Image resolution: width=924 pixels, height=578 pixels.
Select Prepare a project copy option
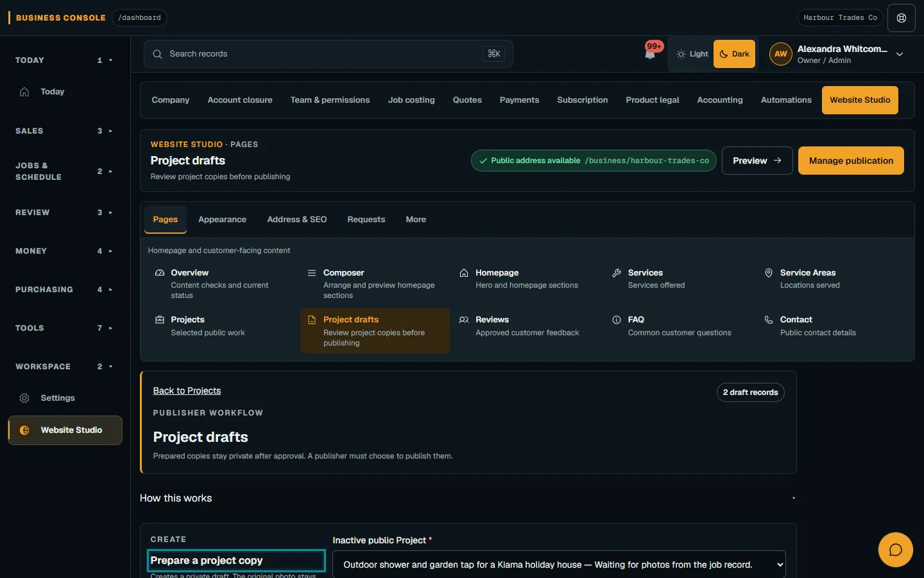(x=236, y=561)
